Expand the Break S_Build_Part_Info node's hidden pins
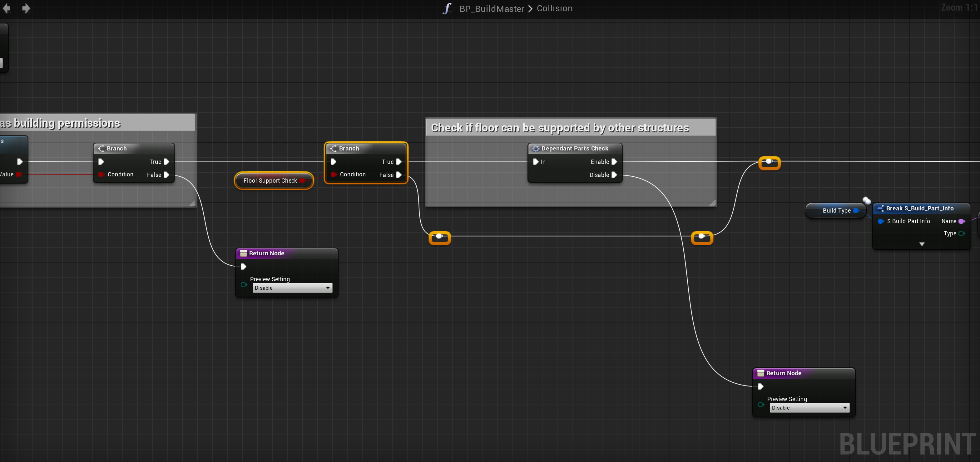980x462 pixels. click(x=921, y=244)
